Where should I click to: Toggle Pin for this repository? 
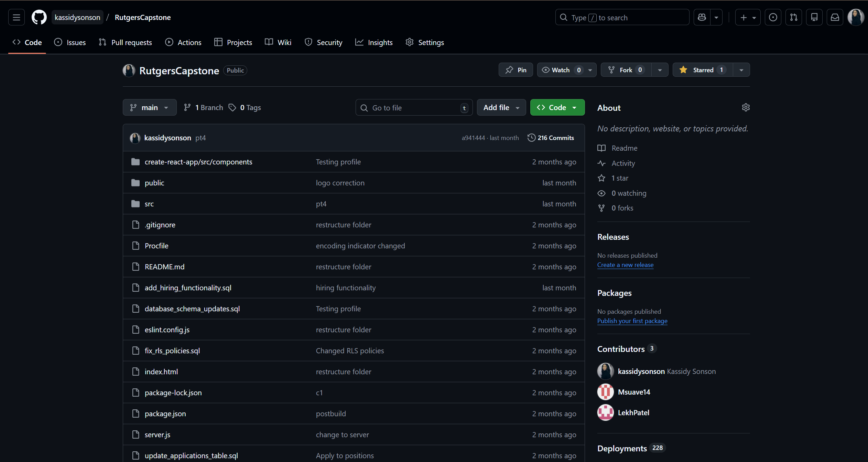[516, 70]
